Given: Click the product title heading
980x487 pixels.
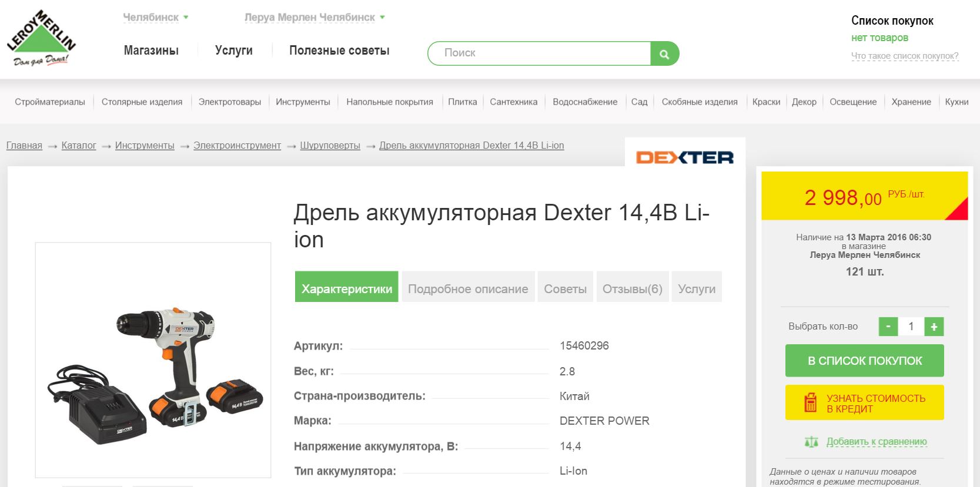Looking at the screenshot, I should click(501, 226).
